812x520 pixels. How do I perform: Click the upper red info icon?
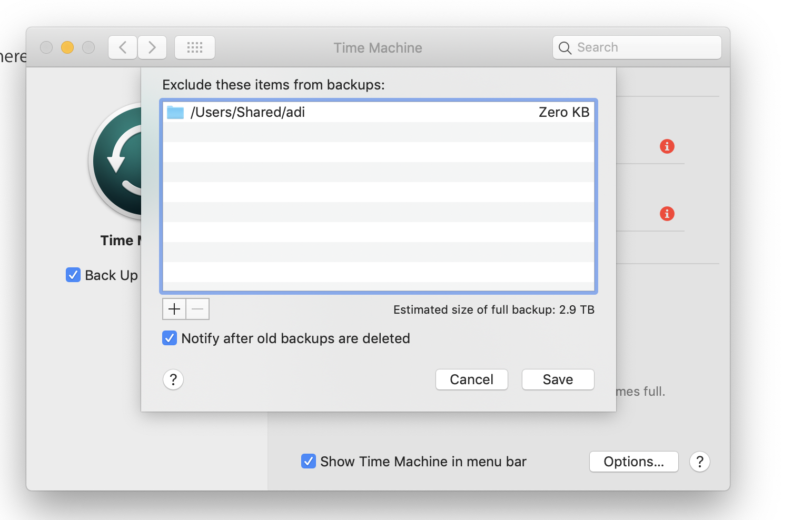(x=667, y=146)
